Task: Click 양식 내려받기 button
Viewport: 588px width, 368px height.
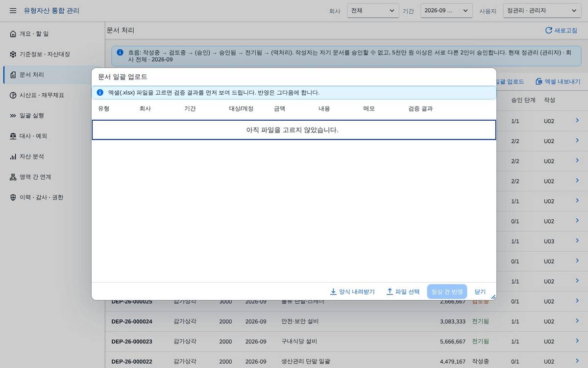Action: point(352,291)
